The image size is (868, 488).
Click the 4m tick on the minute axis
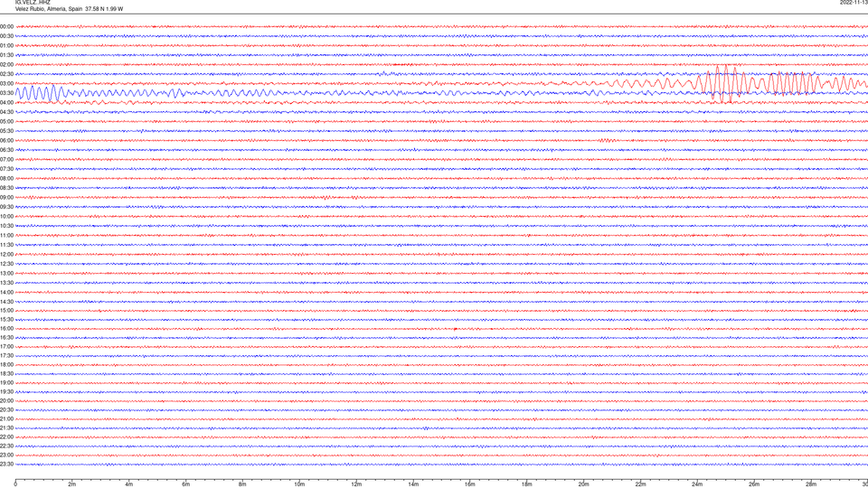point(129,484)
